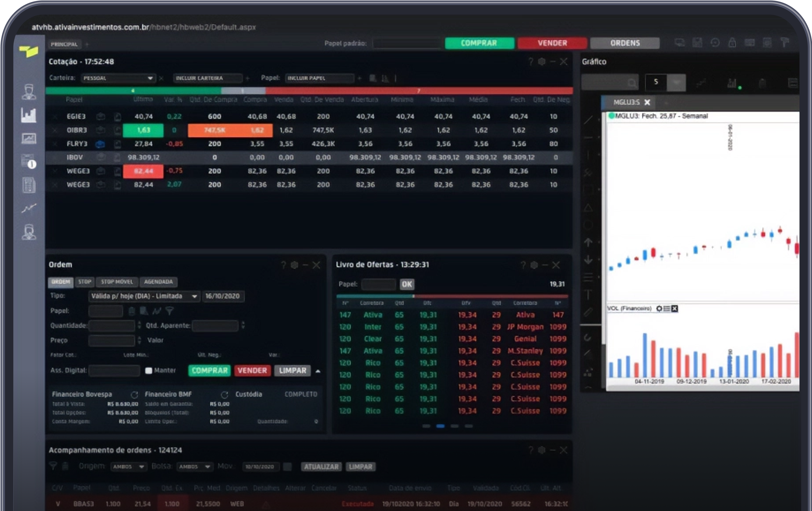Click VENDER in the Ordem panel

pos(252,371)
